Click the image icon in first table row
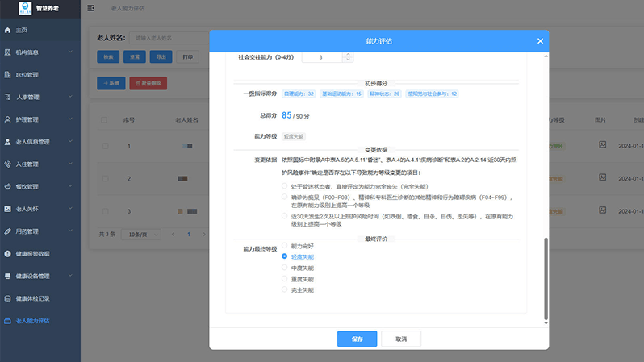Screen dimensions: 644x362 click(601, 144)
